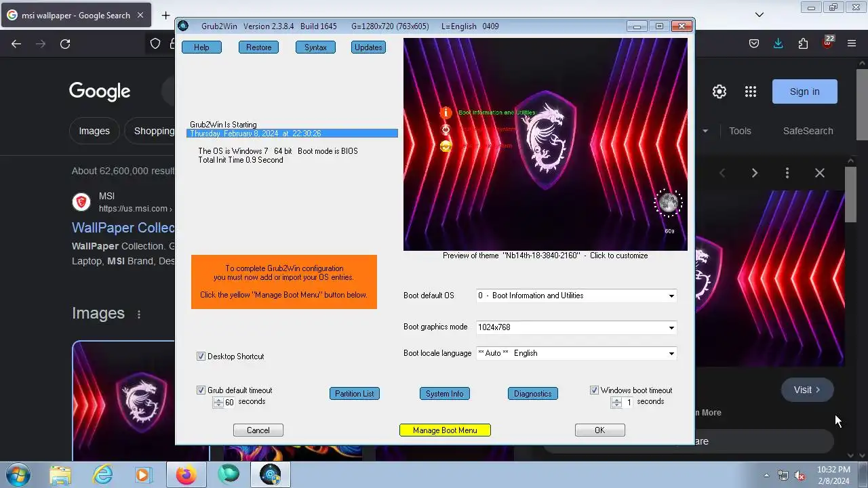Image resolution: width=868 pixels, height=488 pixels.
Task: Click the Google logo
Action: point(100,91)
